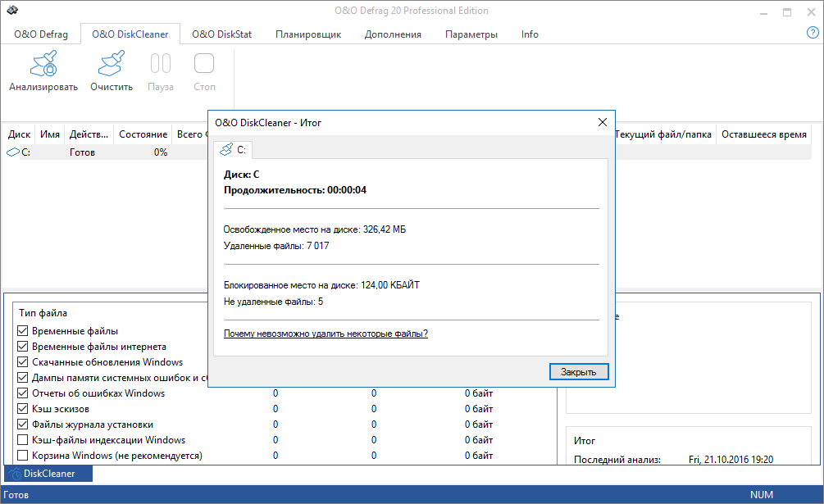Click Блокированное место на диске: 124,00 КБАЙТ
The image size is (824, 504).
321,285
